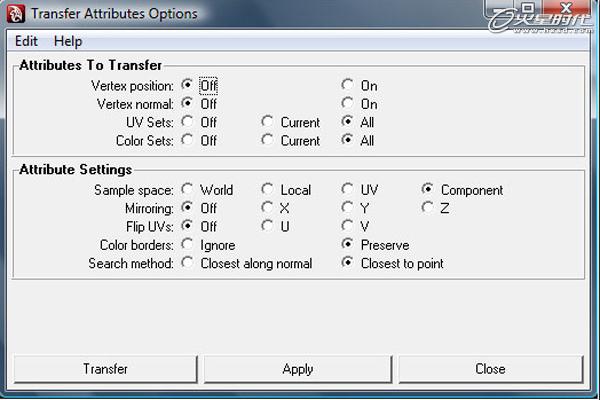Click the Close button at bottom
Image resolution: width=600 pixels, height=400 pixels.
click(x=490, y=369)
